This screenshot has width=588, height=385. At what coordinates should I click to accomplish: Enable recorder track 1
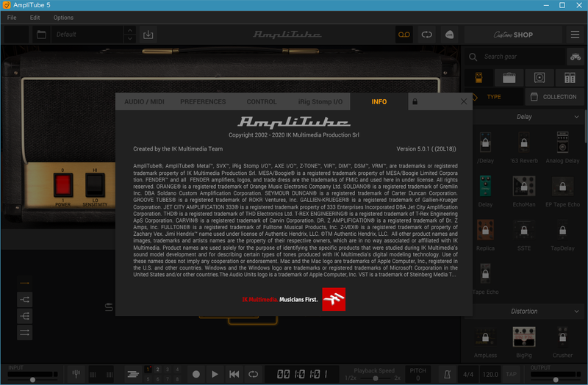[148, 370]
